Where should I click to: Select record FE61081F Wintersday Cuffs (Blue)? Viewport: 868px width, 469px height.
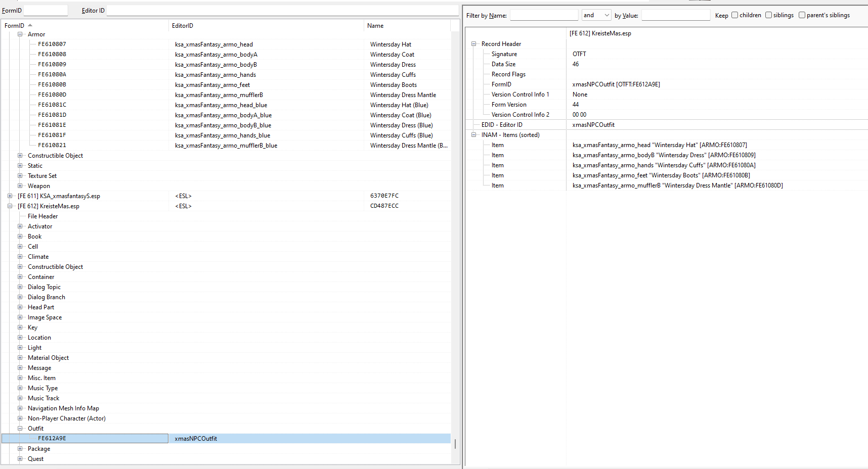[x=226, y=135]
